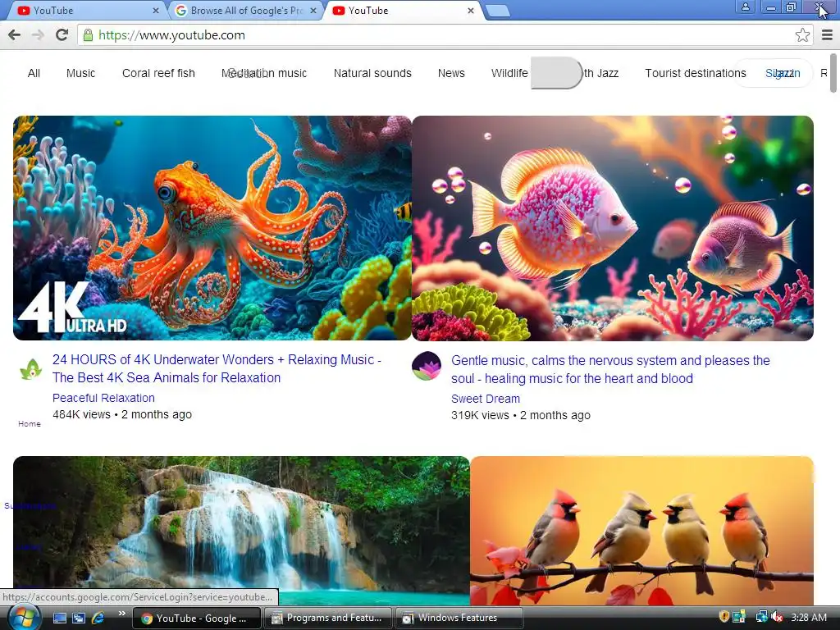Bookmark this page with the star icon
The width and height of the screenshot is (840, 630).
802,35
